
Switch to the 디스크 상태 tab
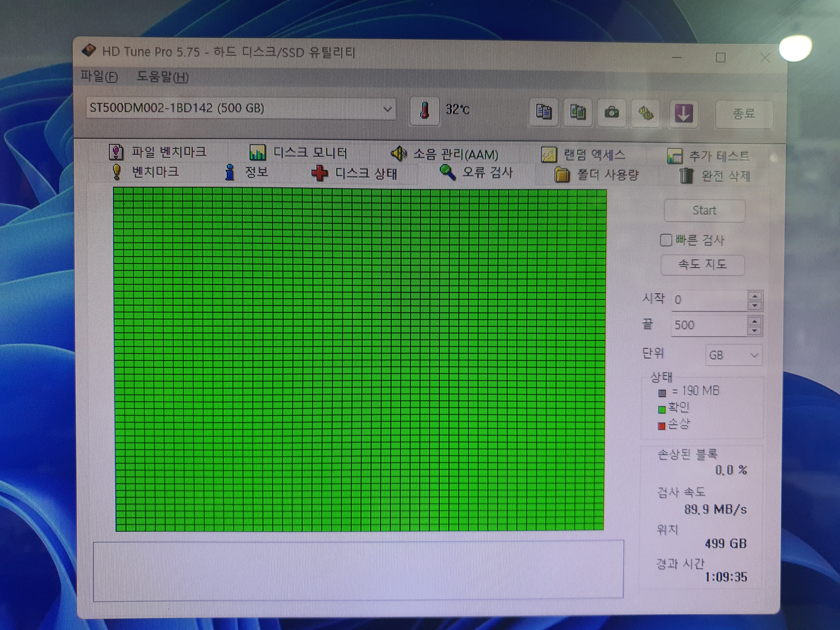354,173
